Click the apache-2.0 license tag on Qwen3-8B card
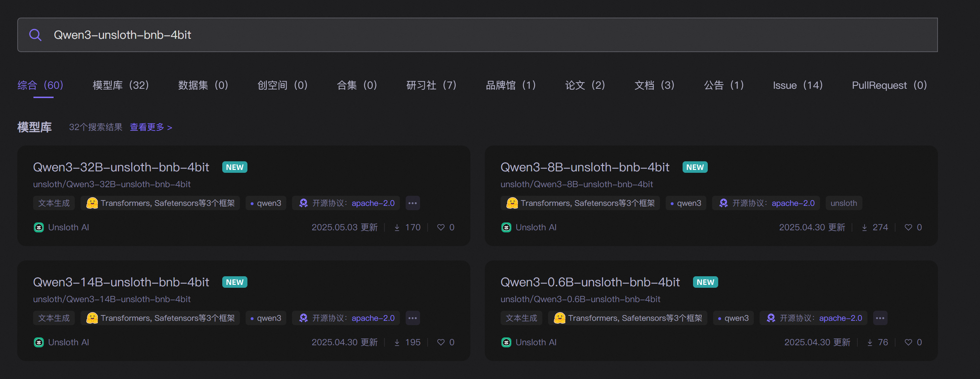The height and width of the screenshot is (379, 980). [766, 203]
